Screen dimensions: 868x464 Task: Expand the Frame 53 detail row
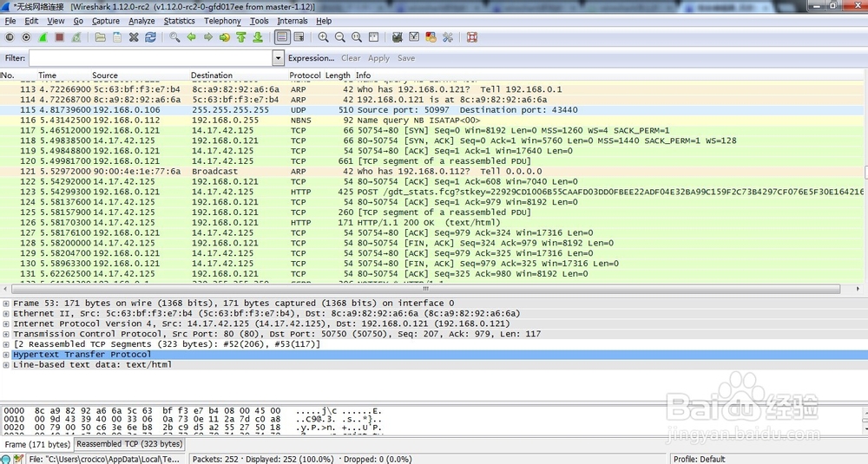pyautogui.click(x=6, y=304)
